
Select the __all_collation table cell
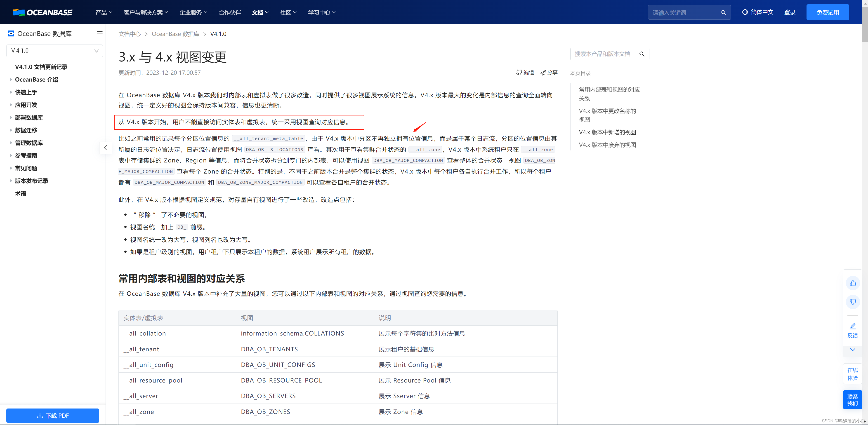coord(177,333)
